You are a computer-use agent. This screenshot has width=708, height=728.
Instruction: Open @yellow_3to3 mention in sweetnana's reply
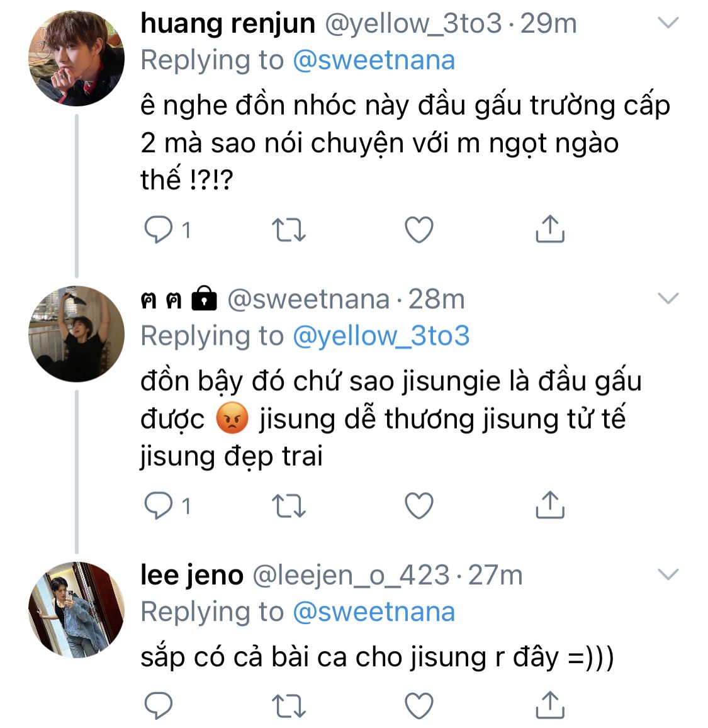pos(381,336)
